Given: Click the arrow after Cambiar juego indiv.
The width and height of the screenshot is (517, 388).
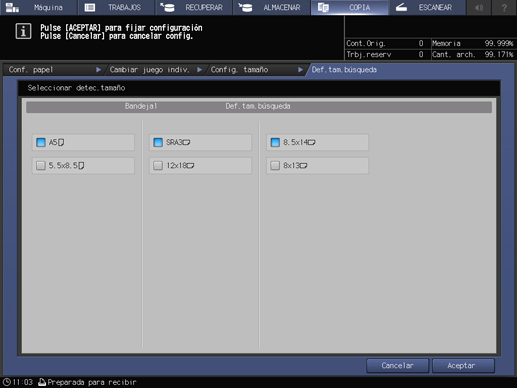Looking at the screenshot, I should pyautogui.click(x=199, y=70).
